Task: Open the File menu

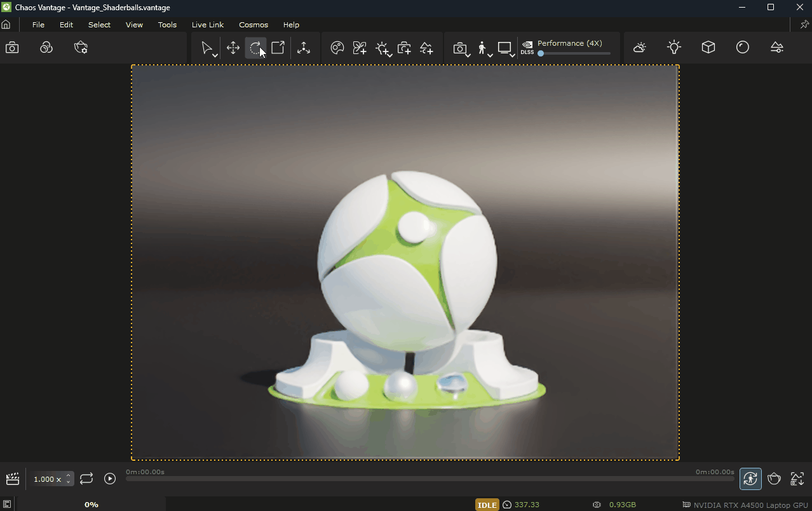Action: [38, 25]
